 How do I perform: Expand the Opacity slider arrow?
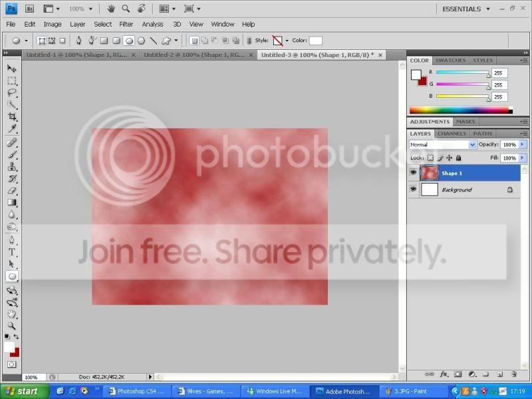[x=523, y=144]
